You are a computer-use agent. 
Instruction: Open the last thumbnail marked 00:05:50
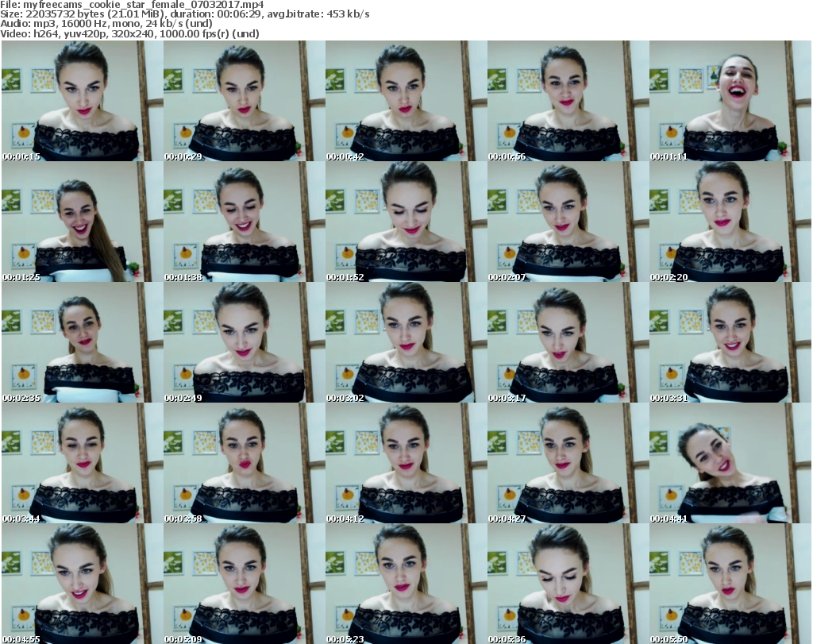(730, 584)
